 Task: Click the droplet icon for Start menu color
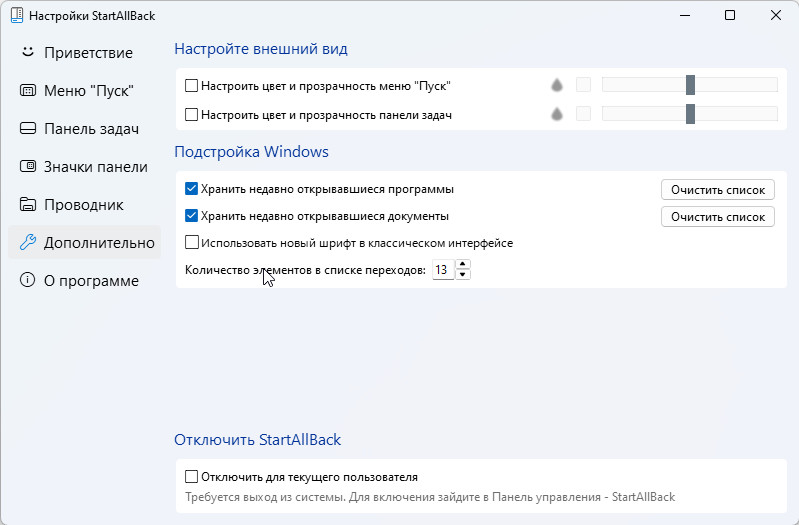pos(557,85)
